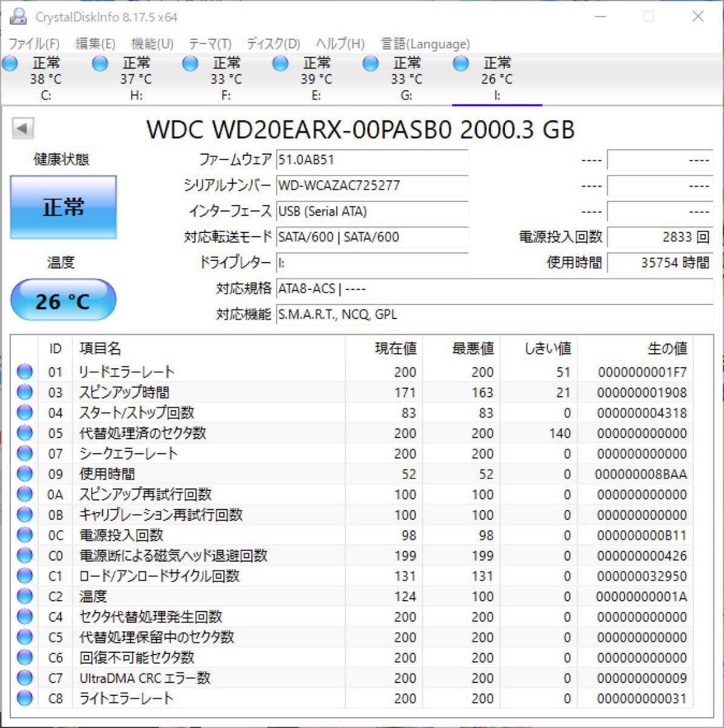Open the 機能(U) menu
This screenshot has height=728, width=724.
point(152,44)
